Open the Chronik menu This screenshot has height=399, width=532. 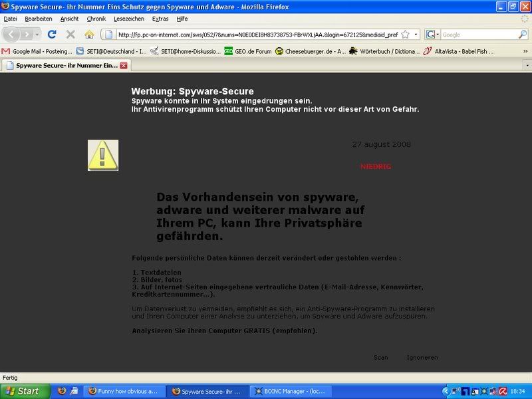pyautogui.click(x=96, y=19)
